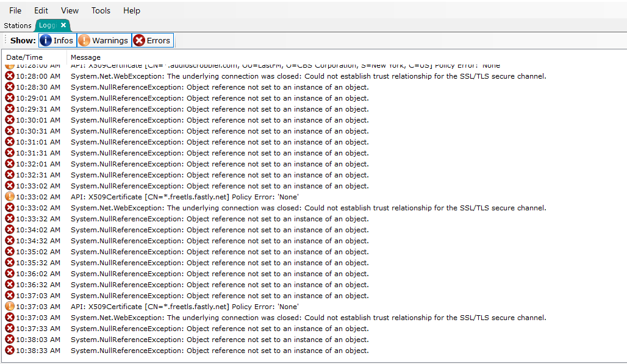Click warning icon of 10:37:03 AM freetls entry

tap(10, 307)
